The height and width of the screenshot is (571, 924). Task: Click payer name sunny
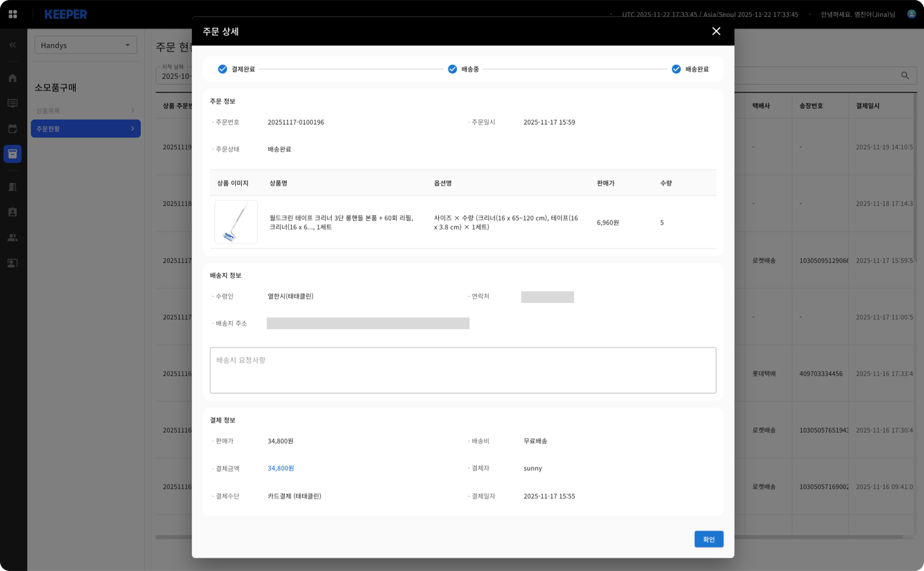point(532,468)
